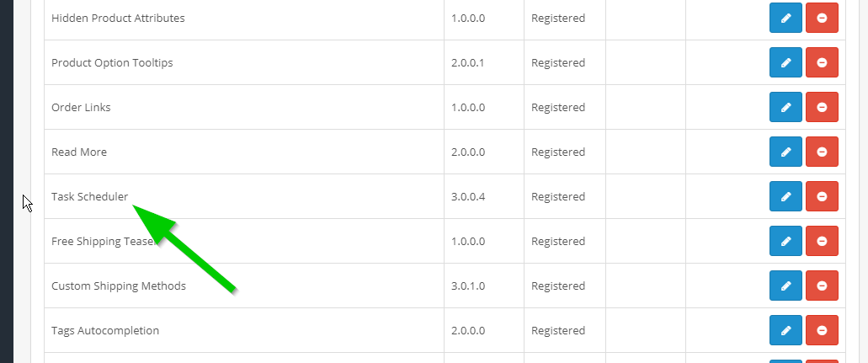Click edit pencil for Product Option Tooltips
The image size is (868, 363).
click(785, 62)
